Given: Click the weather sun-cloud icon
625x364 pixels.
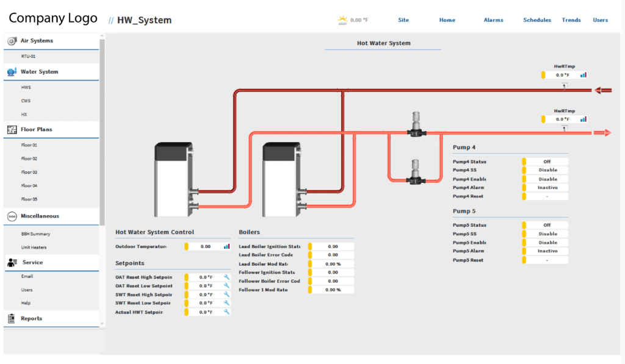Looking at the screenshot, I should (342, 20).
